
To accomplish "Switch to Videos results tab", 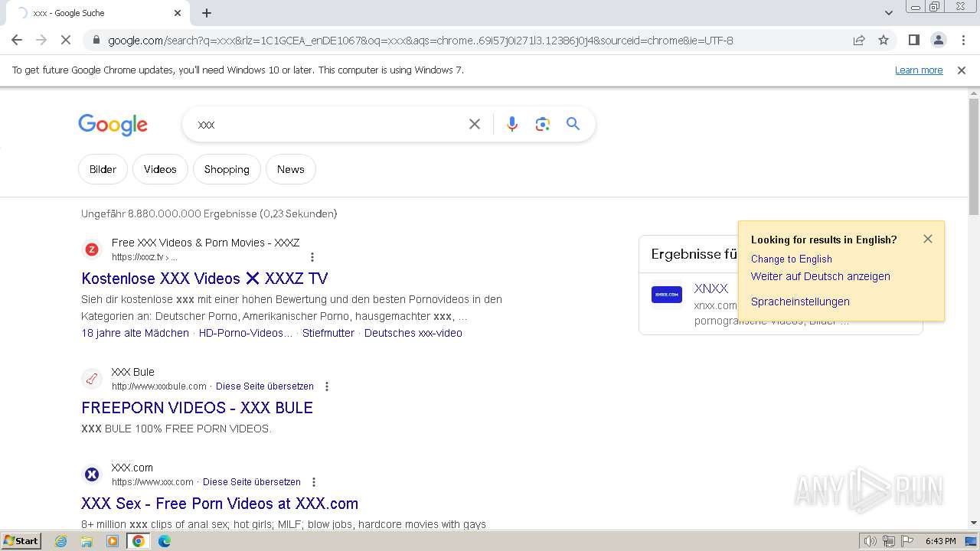I will 160,169.
